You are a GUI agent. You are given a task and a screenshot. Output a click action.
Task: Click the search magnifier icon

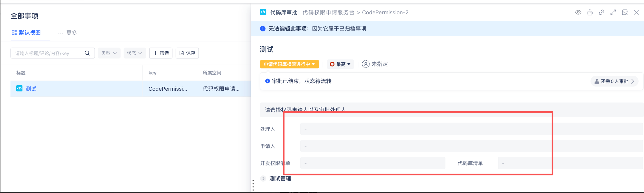(87, 53)
